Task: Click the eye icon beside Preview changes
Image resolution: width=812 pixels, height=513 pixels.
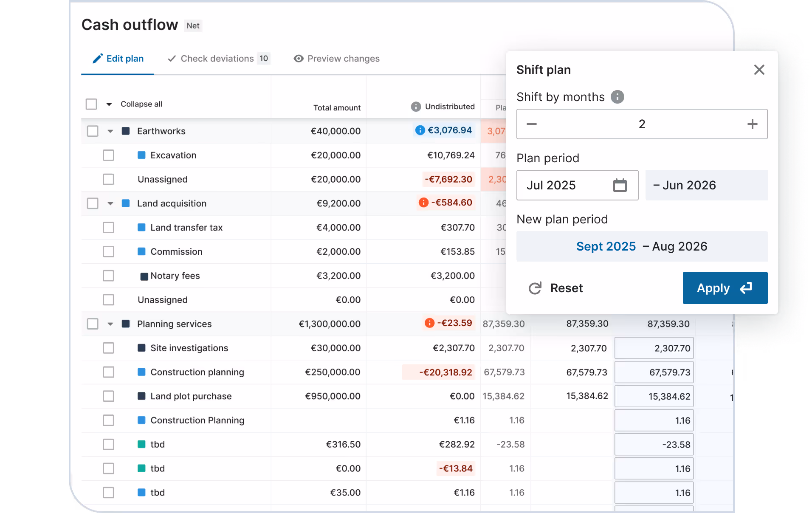Action: [299, 59]
